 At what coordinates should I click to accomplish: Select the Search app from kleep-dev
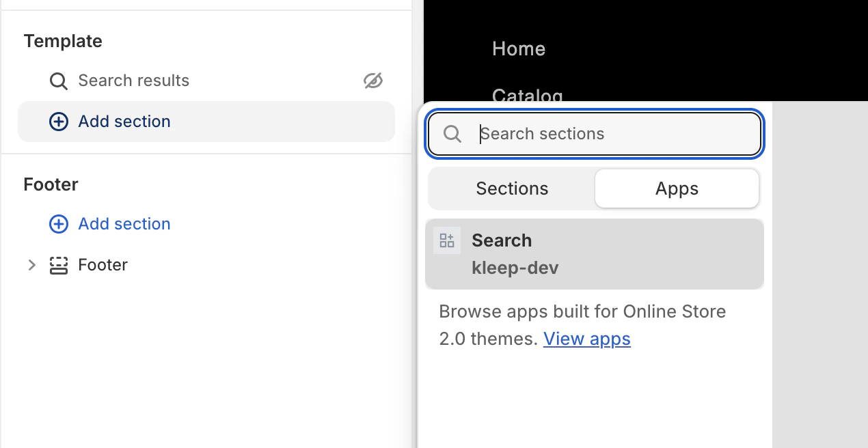point(594,253)
